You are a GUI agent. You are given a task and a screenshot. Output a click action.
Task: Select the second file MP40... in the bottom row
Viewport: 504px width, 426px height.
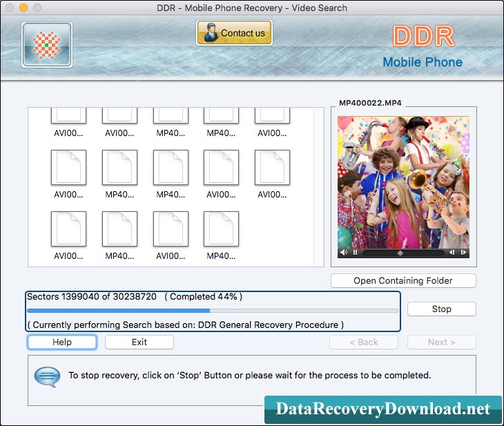(x=119, y=235)
